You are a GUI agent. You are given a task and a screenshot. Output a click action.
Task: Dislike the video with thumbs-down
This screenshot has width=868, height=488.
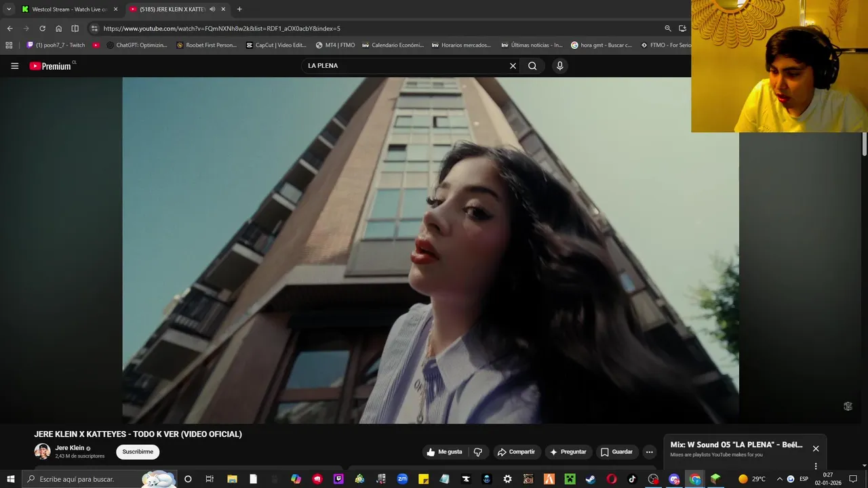coord(477,452)
